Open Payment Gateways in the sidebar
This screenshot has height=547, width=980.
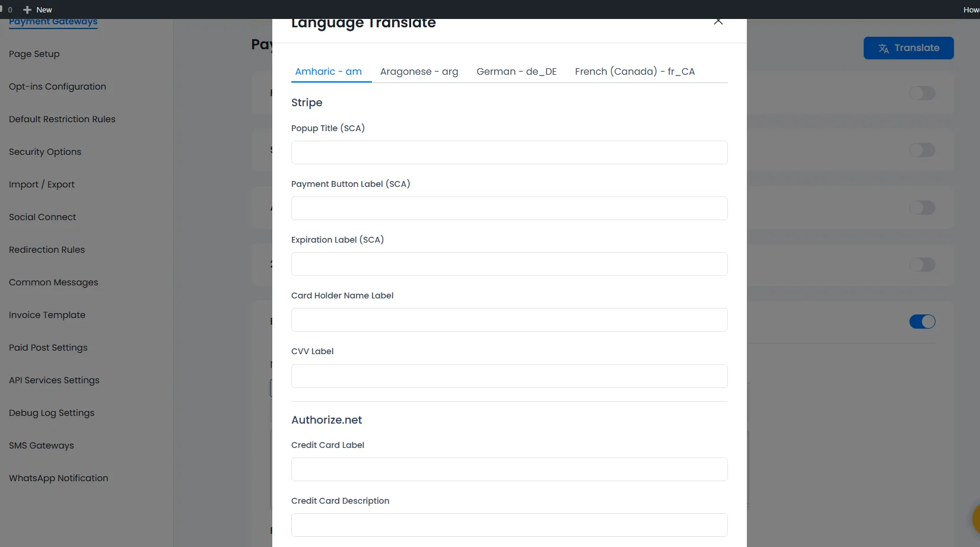pos(53,21)
